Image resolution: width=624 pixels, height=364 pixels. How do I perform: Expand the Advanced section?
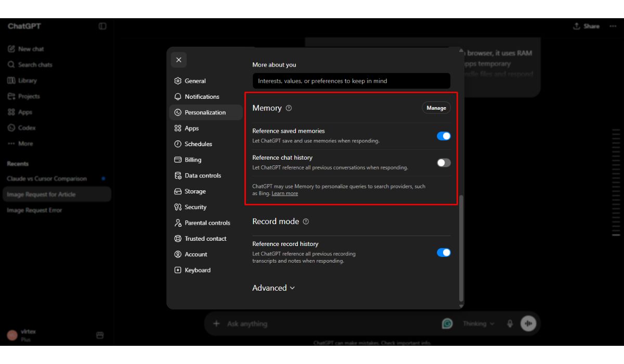click(274, 288)
